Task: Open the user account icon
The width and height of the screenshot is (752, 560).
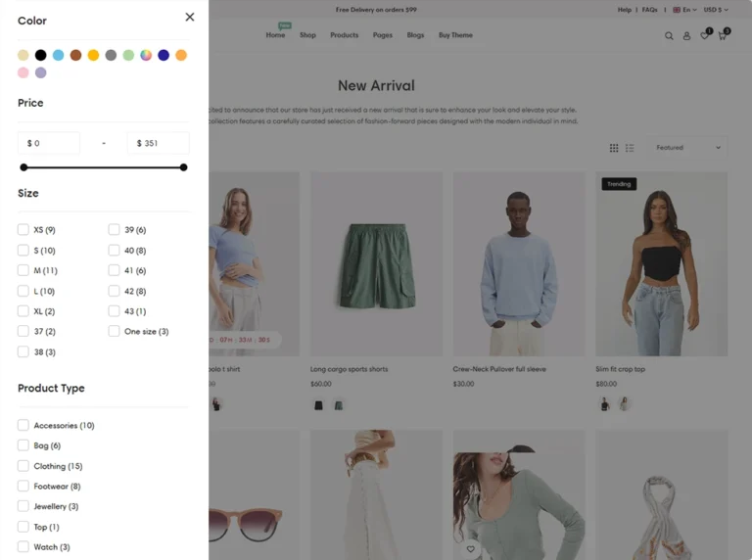Action: 686,36
